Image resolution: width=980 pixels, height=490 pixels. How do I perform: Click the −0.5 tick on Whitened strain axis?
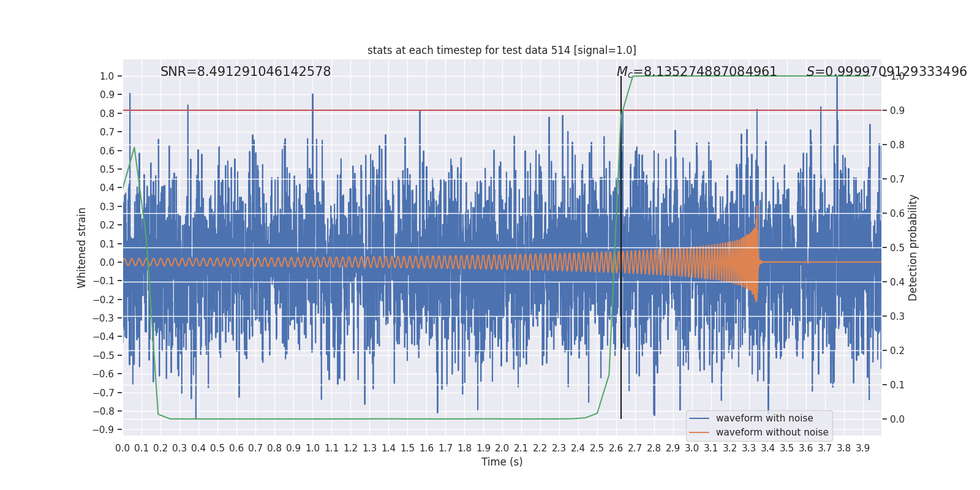[x=104, y=355]
